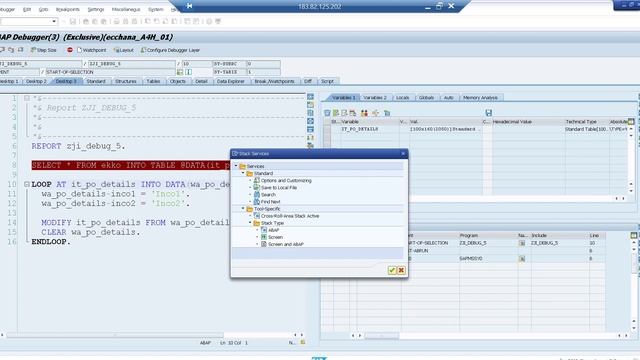This screenshot has height=360, width=640.
Task: Collapse the Tool-Specific folder node
Action: 243,209
